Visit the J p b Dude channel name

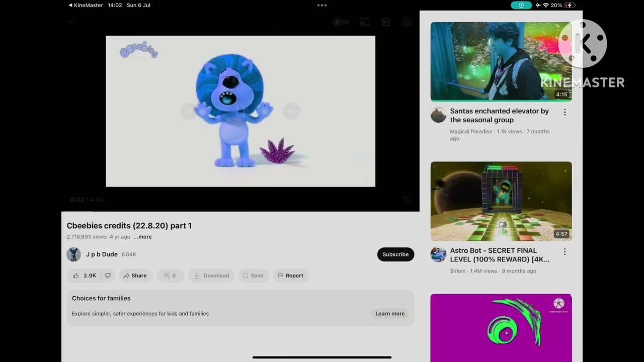[102, 254]
